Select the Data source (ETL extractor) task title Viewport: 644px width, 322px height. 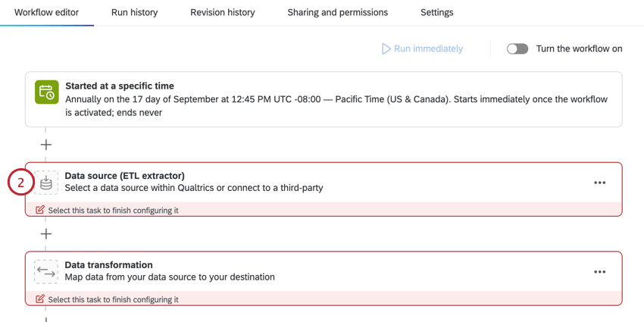click(125, 176)
